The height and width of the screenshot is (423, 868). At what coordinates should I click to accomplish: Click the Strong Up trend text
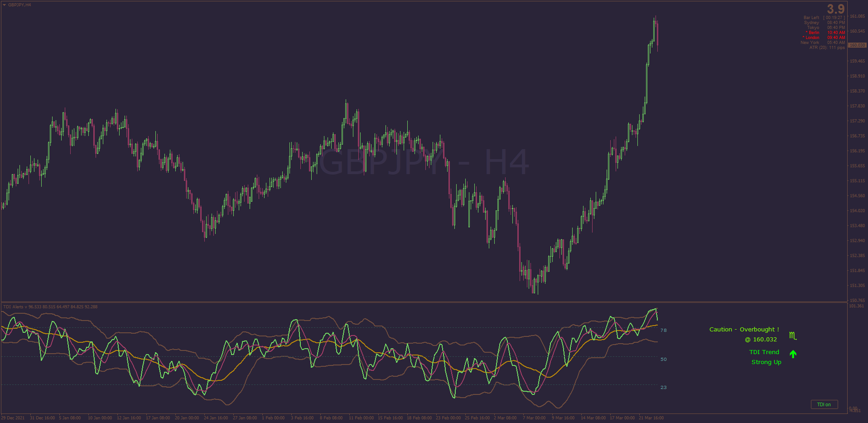pyautogui.click(x=767, y=362)
